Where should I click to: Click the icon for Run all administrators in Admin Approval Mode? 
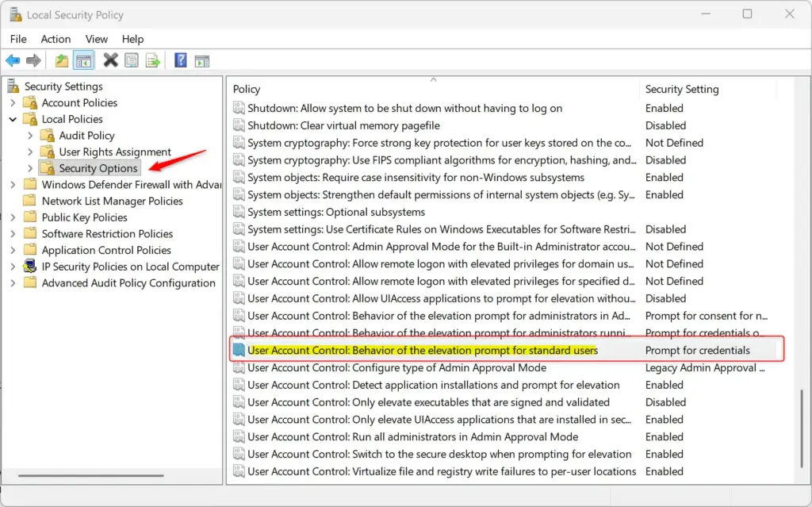(x=239, y=436)
